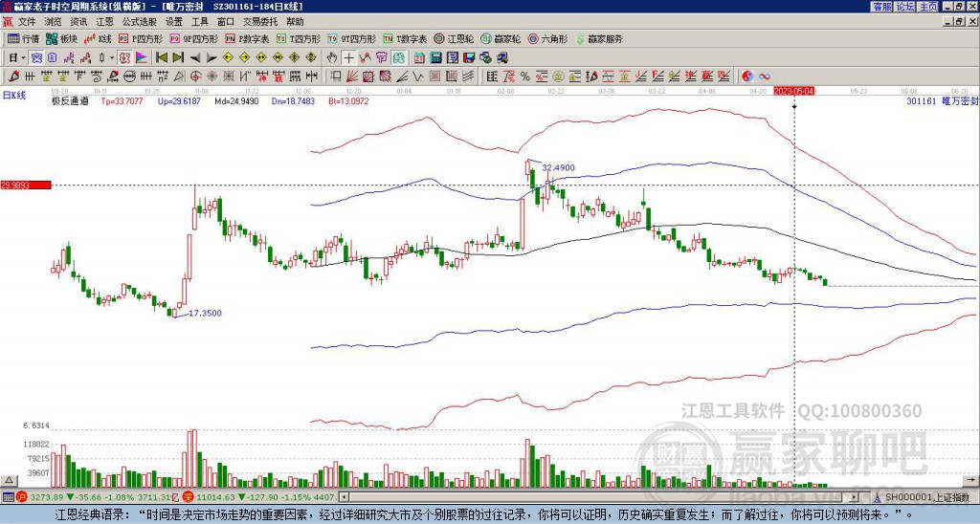Click the red 2023-05-04 date marker
The width and height of the screenshot is (980, 524).
794,91
